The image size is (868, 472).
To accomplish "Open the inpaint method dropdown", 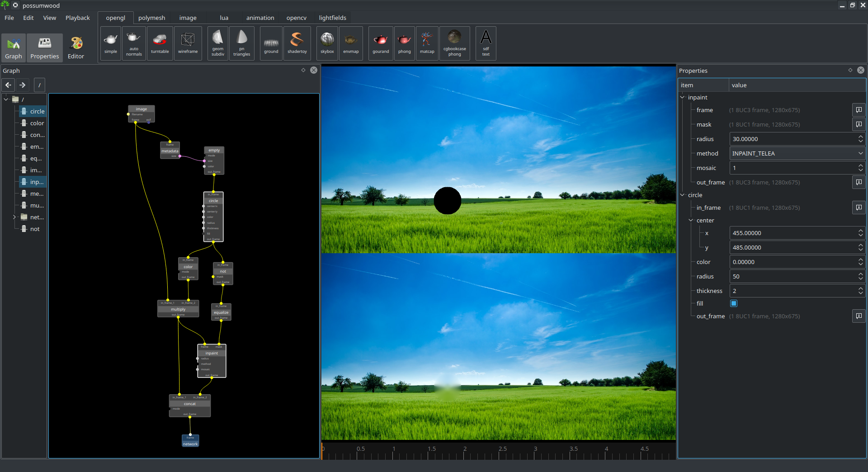I will pos(797,153).
